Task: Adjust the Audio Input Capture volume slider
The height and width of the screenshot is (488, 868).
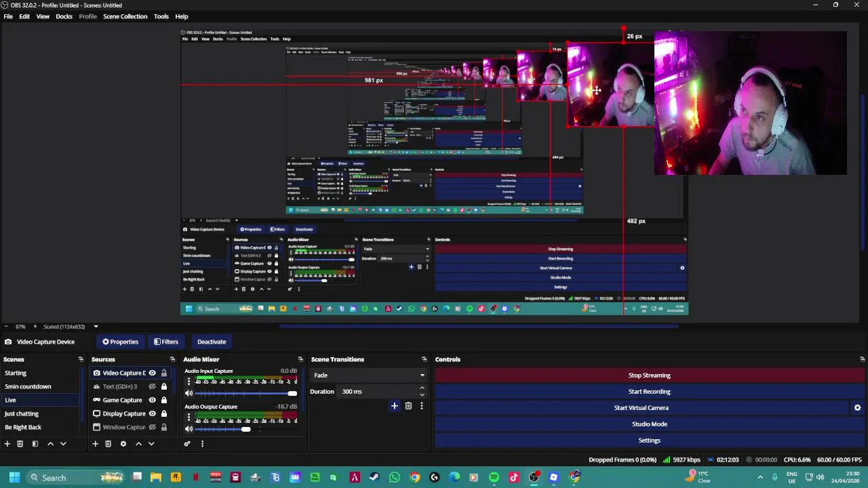Action: click(245, 394)
